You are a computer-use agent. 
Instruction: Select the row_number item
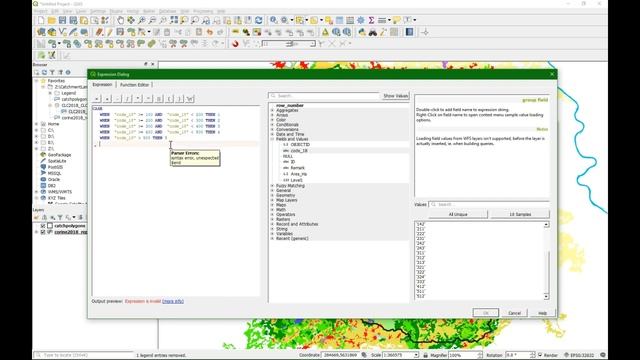pyautogui.click(x=290, y=105)
